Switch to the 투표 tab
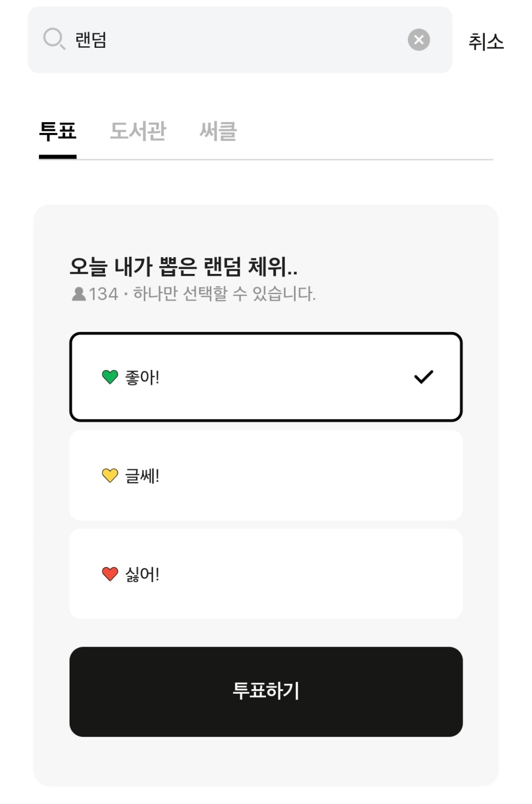Screen dimensions: 532x804 [x=58, y=131]
